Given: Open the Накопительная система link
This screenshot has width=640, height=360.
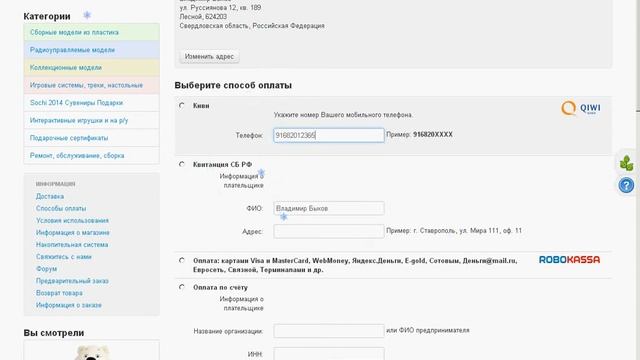Looking at the screenshot, I should tap(72, 244).
